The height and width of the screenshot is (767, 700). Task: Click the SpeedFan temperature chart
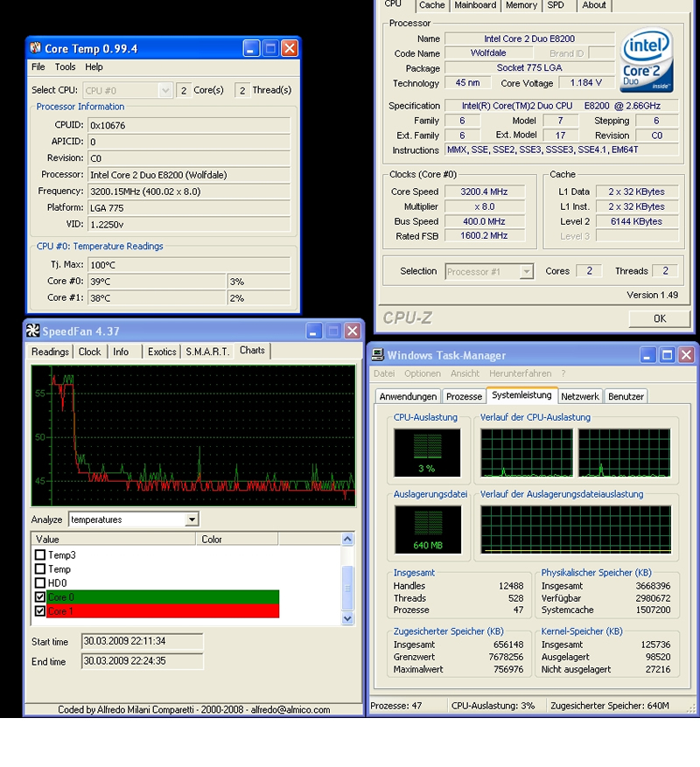(x=193, y=436)
